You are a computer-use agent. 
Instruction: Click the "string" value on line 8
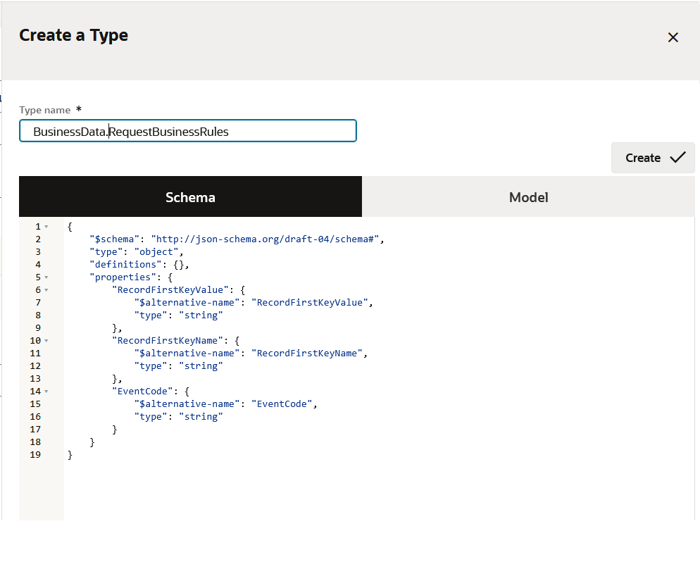pyautogui.click(x=201, y=315)
